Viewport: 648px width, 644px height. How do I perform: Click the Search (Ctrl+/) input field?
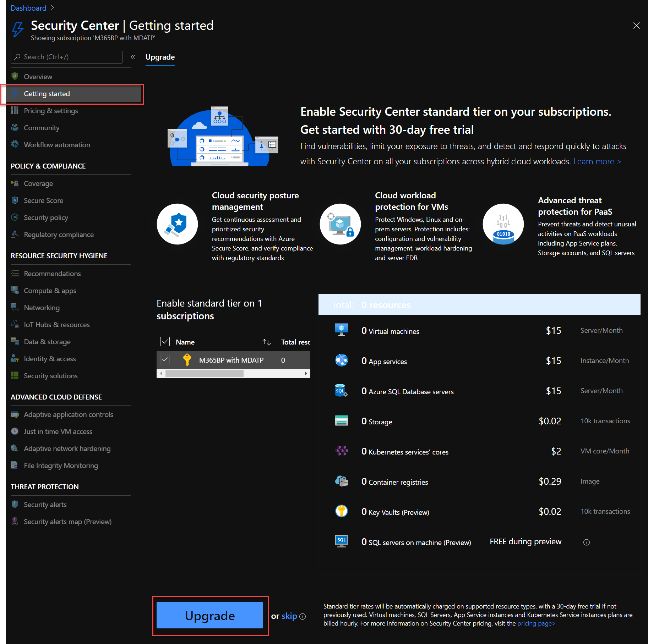[66, 57]
